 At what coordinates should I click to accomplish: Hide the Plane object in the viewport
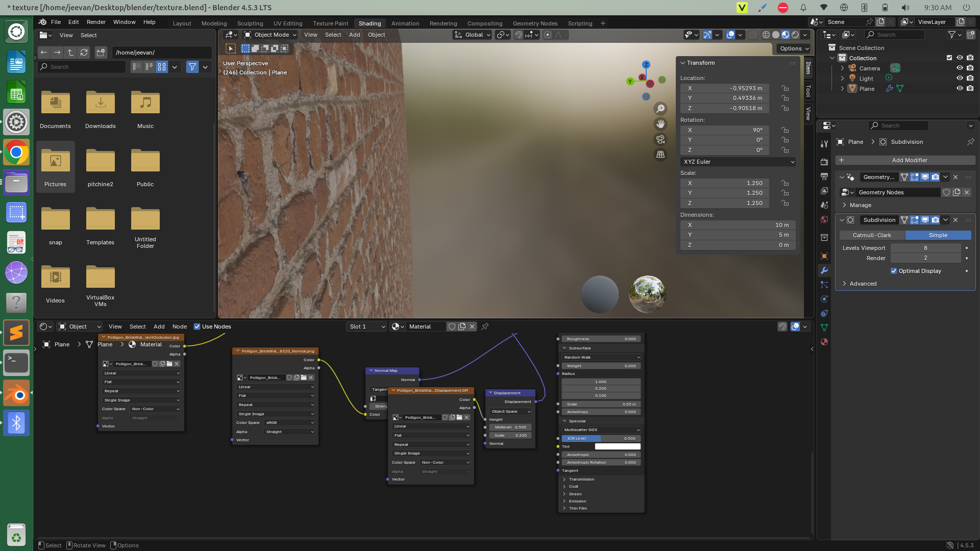pyautogui.click(x=960, y=88)
